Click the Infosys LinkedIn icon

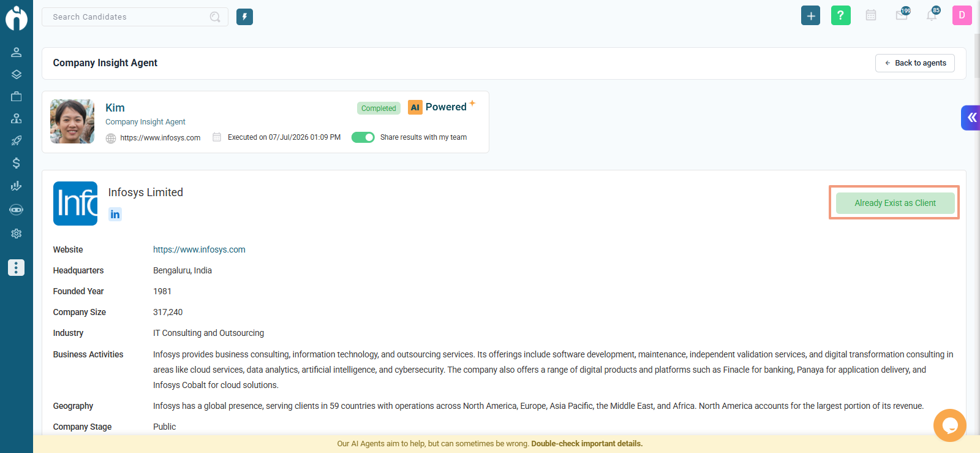pyautogui.click(x=115, y=214)
